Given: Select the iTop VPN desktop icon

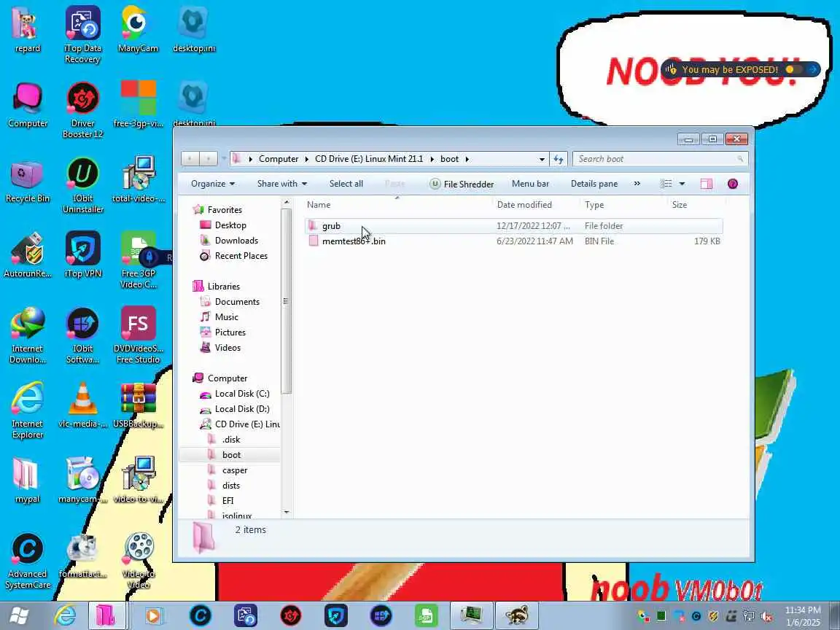Looking at the screenshot, I should pyautogui.click(x=82, y=254).
